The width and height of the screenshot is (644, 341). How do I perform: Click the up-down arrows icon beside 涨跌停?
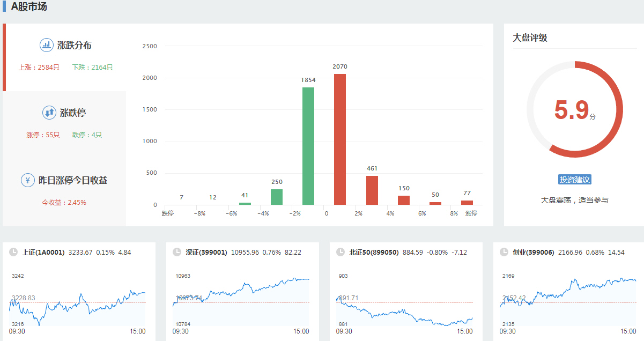coord(49,113)
